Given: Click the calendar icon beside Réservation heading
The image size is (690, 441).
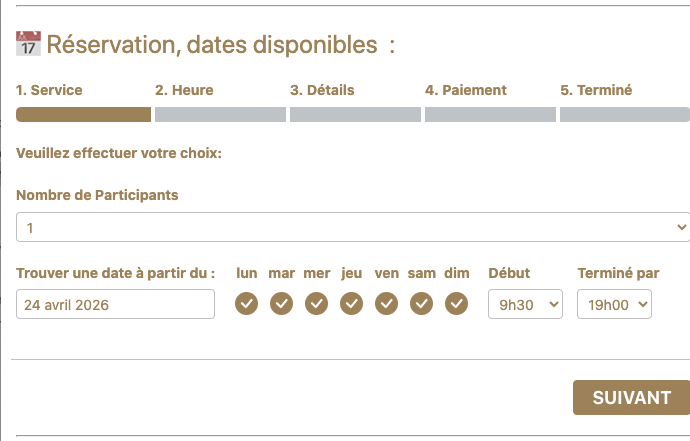Looking at the screenshot, I should (28, 43).
